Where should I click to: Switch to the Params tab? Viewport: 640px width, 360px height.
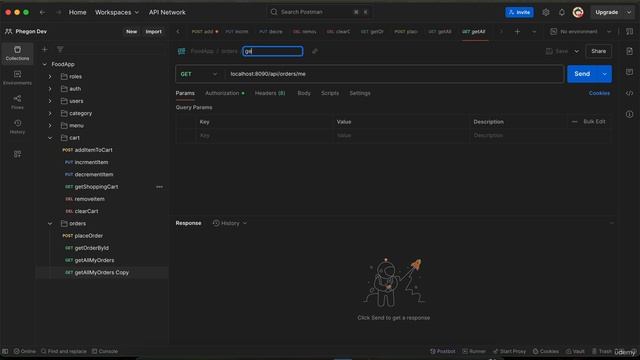tap(185, 93)
